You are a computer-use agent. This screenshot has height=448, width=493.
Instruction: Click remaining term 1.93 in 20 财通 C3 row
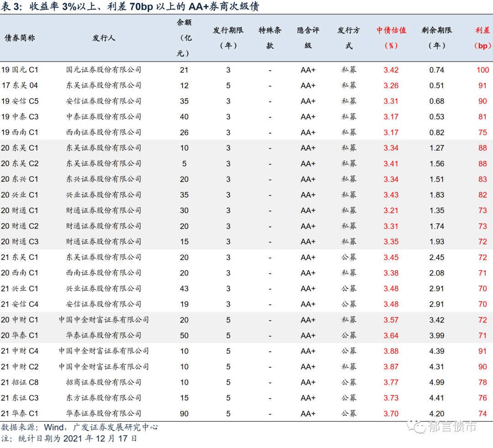coord(437,242)
